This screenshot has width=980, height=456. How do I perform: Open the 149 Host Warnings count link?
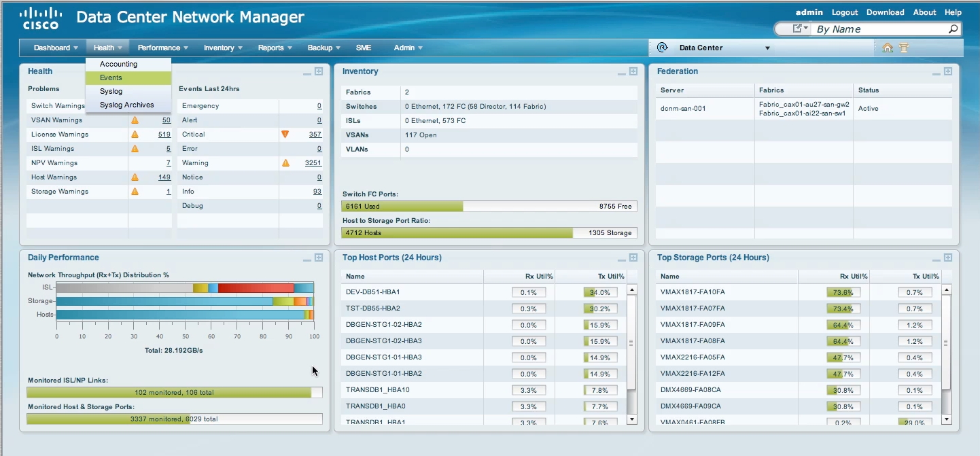(x=164, y=177)
